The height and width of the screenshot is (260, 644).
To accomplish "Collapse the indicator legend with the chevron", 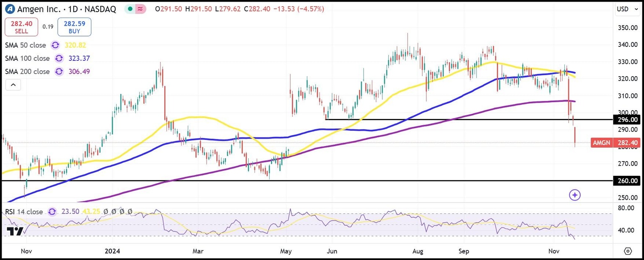I will coord(13,85).
